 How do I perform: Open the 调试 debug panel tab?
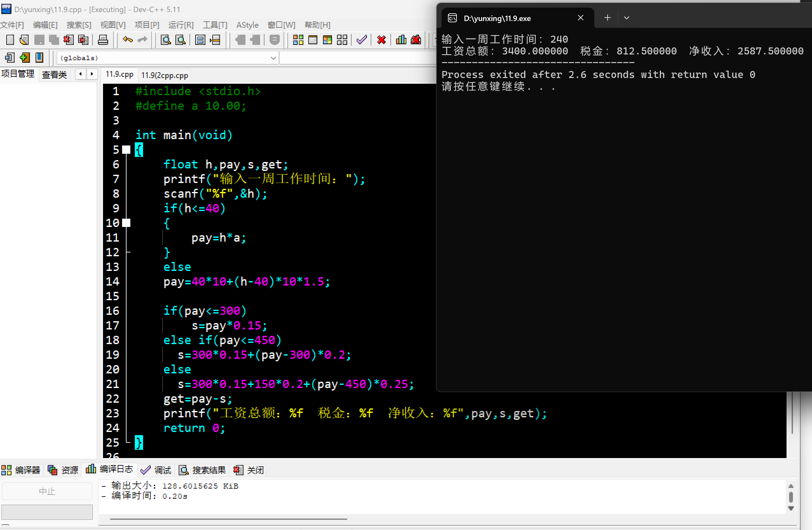(156, 470)
